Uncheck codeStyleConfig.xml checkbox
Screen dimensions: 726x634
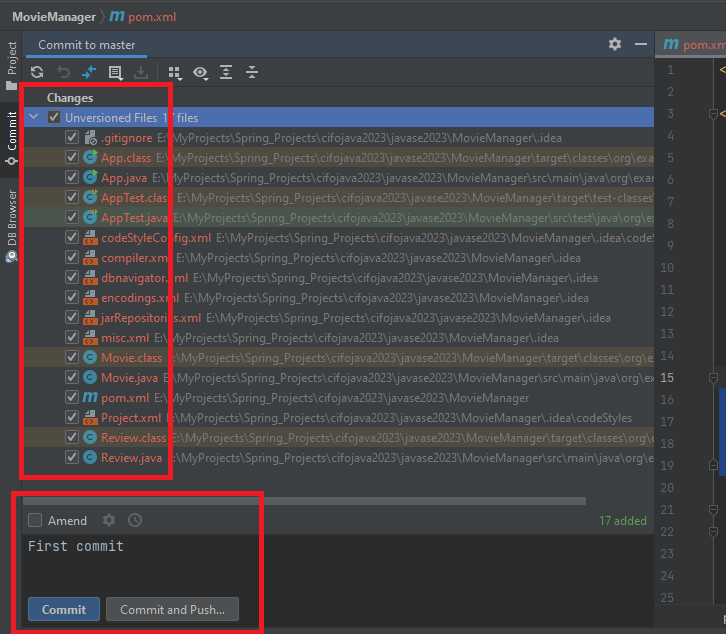click(x=72, y=237)
